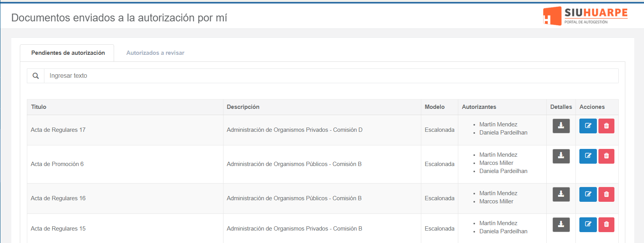Click the search magnifier icon
The image size is (644, 243).
pyautogui.click(x=36, y=76)
